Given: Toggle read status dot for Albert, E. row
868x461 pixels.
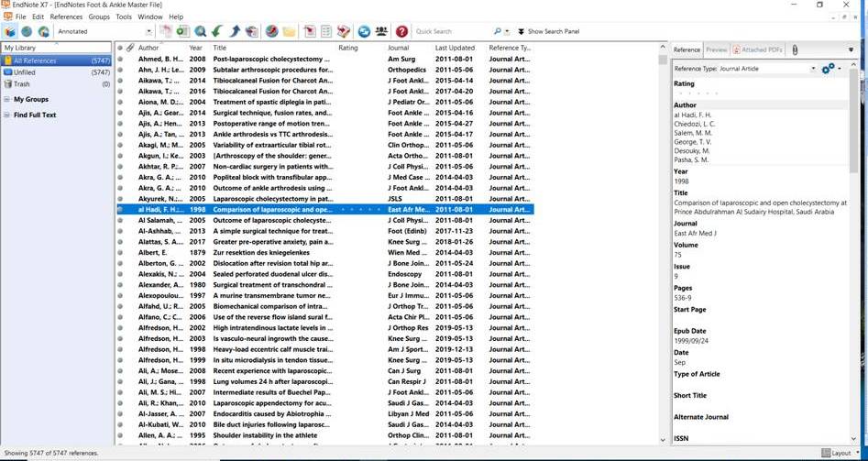Looking at the screenshot, I should pos(120,252).
